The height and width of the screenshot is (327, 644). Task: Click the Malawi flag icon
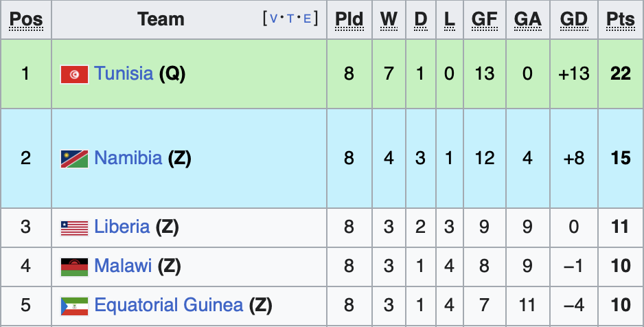click(74, 267)
